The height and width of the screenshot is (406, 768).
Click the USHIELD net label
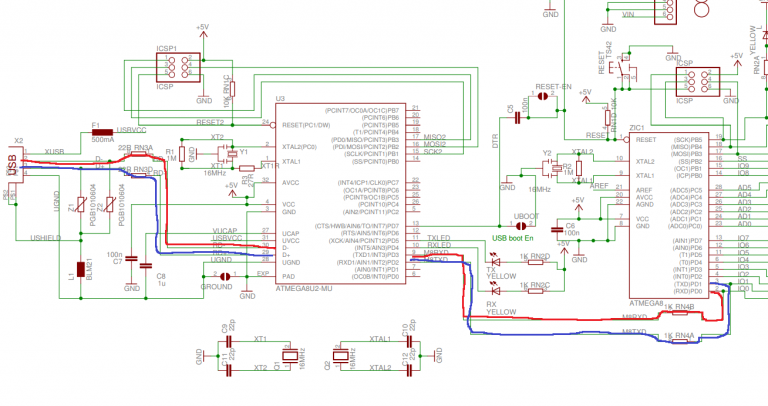[46, 238]
